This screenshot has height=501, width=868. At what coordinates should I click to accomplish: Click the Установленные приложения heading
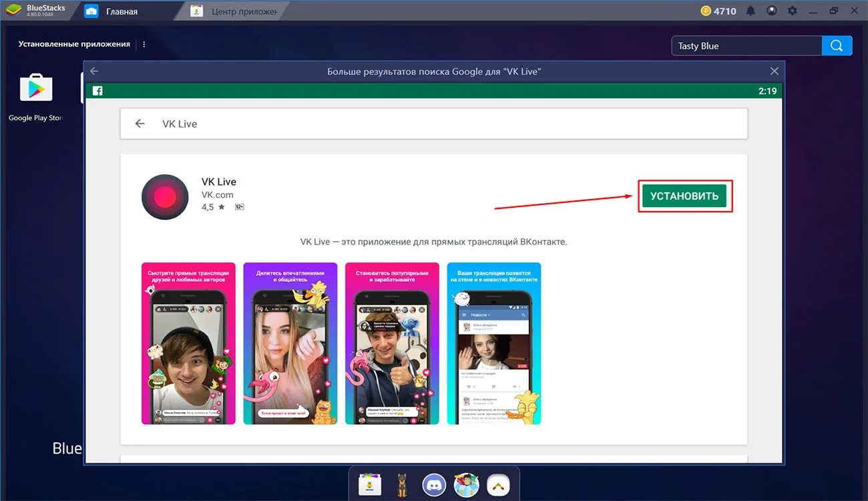pyautogui.click(x=74, y=44)
